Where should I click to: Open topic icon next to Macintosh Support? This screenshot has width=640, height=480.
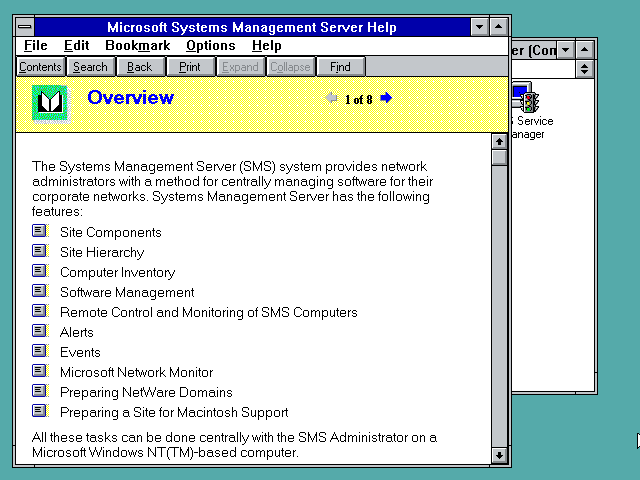tap(40, 411)
